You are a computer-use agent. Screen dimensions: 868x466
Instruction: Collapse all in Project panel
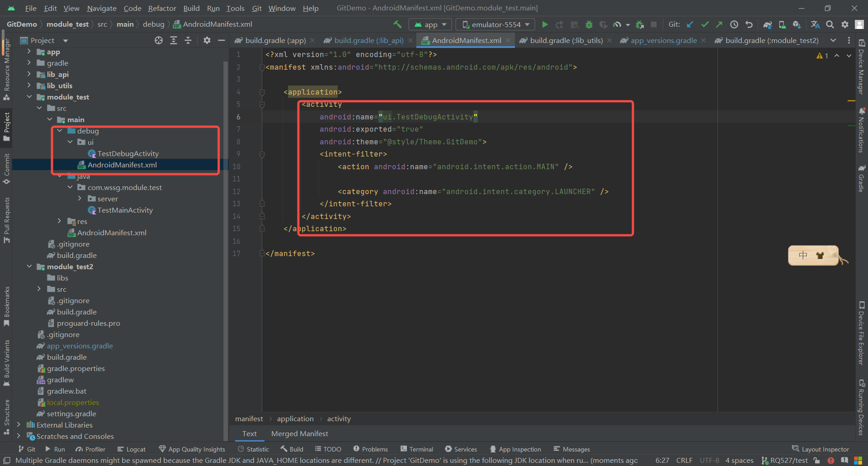point(188,41)
